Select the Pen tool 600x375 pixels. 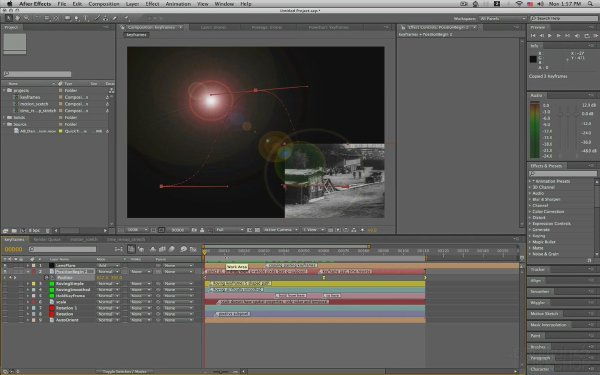[77, 18]
